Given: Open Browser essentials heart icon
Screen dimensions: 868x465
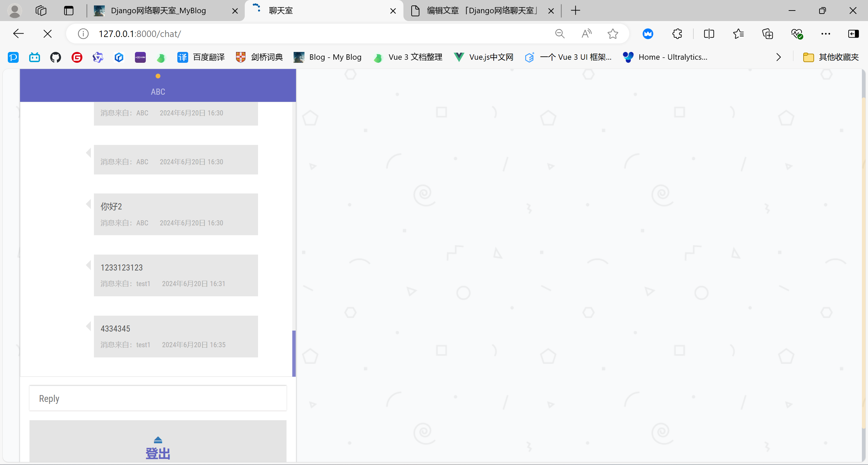Looking at the screenshot, I should pyautogui.click(x=797, y=34).
